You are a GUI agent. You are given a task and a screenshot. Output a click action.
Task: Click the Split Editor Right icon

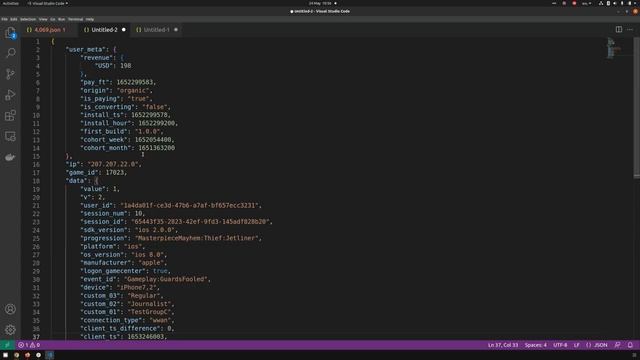[619, 29]
